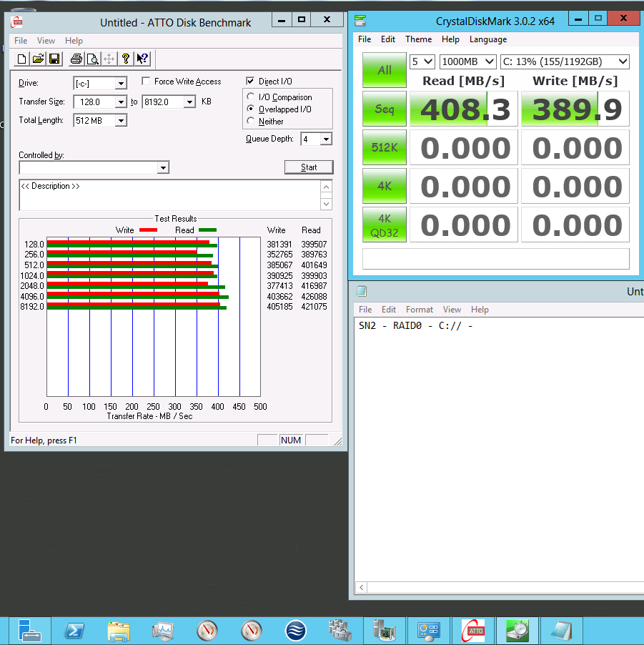Click the CrystalDiskMark comment field below results
This screenshot has height=645, width=644.
(495, 259)
